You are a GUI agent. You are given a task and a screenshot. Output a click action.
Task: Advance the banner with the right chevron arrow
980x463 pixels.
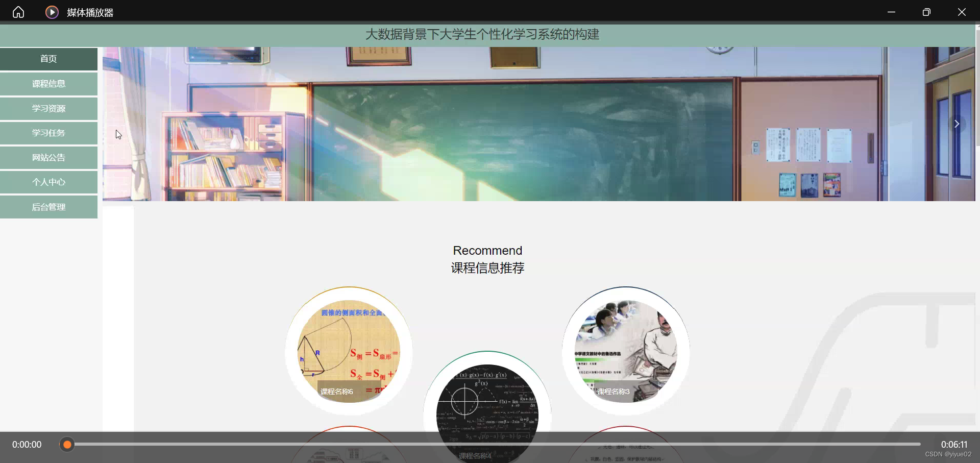click(x=957, y=124)
